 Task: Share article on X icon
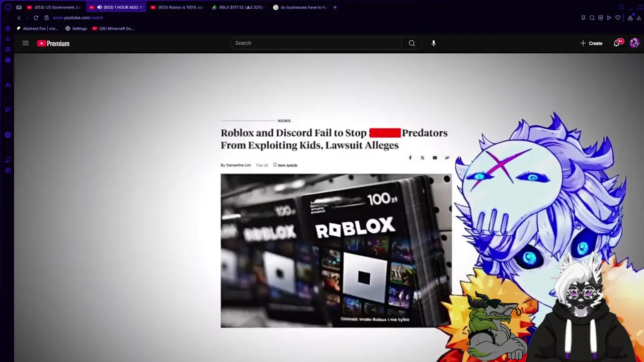(423, 158)
